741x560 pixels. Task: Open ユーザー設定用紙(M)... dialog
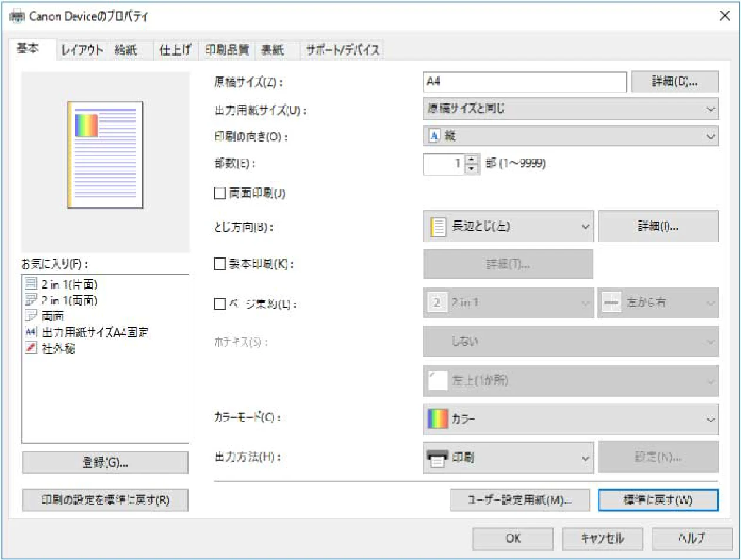click(x=519, y=500)
